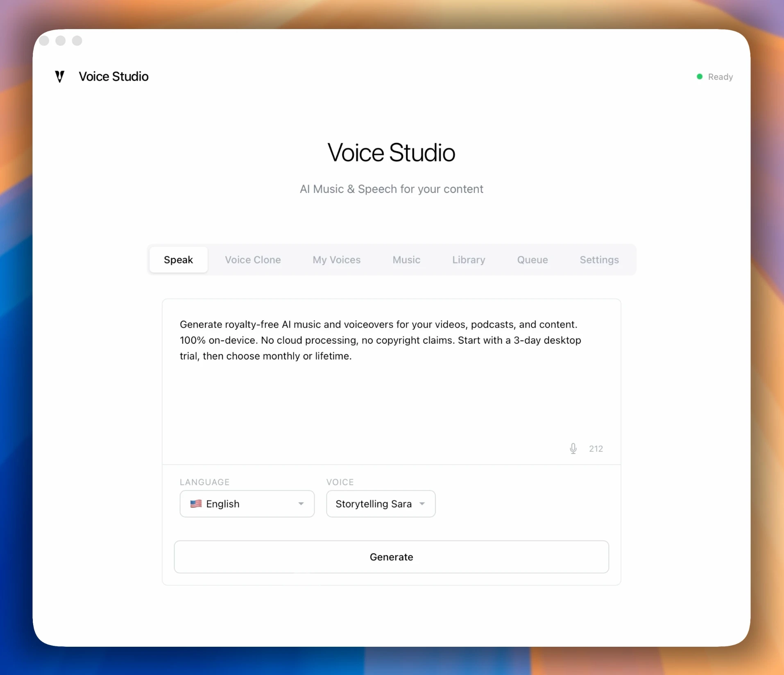Viewport: 784px width, 675px height.
Task: Click the microphone dictation icon
Action: click(x=573, y=448)
